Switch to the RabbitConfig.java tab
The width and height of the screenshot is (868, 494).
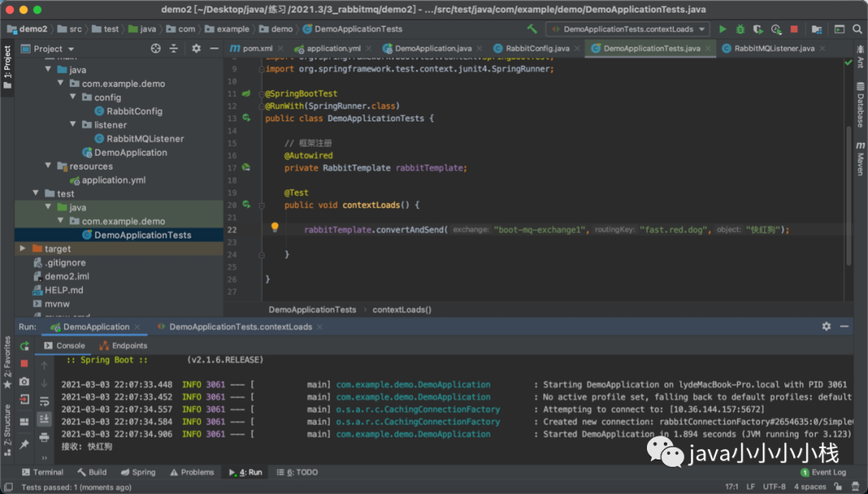pyautogui.click(x=536, y=48)
